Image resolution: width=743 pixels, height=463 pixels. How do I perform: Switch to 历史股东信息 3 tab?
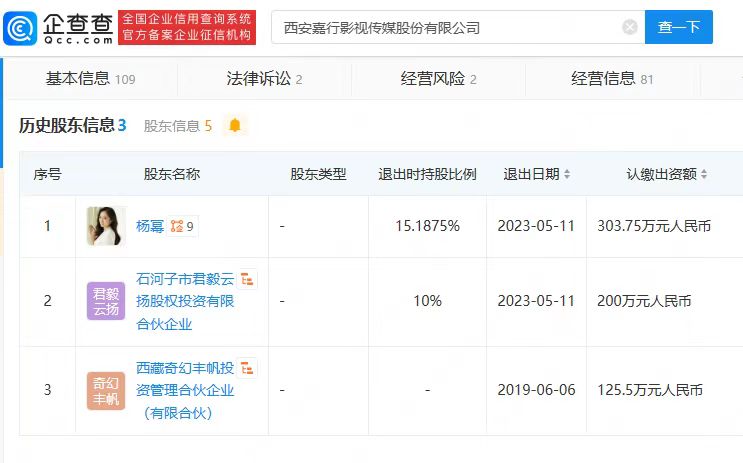tap(73, 126)
